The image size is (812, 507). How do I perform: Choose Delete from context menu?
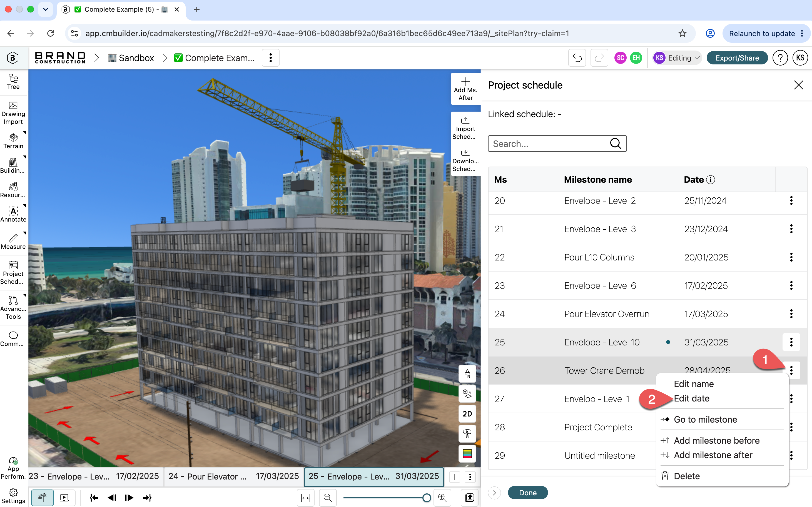coord(686,476)
